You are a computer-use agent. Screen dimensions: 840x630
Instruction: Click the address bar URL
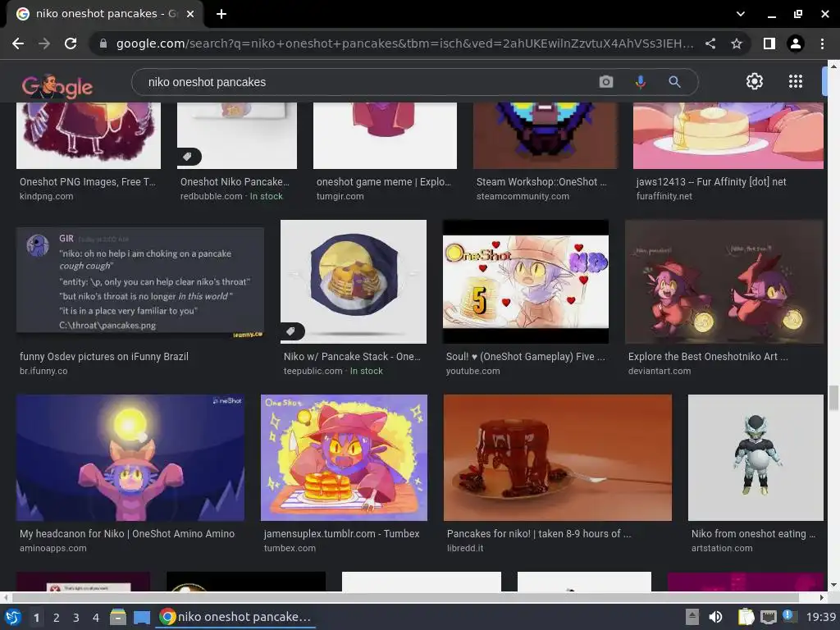[404, 43]
